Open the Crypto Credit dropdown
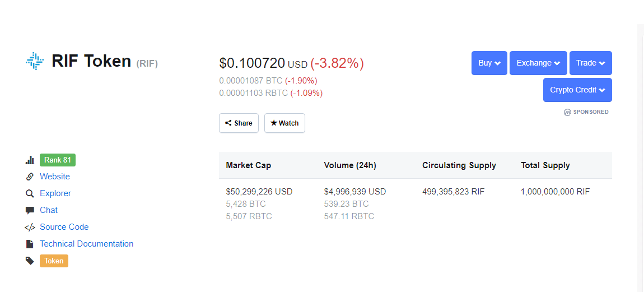This screenshot has height=292, width=644. coord(577,90)
